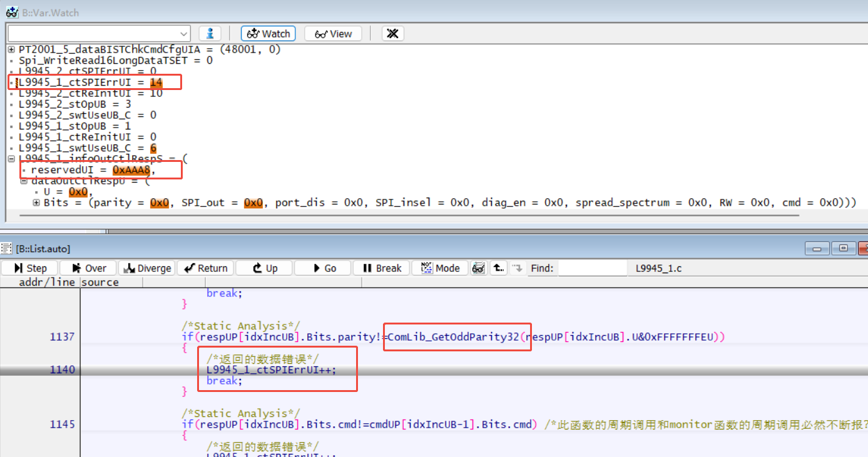Viewport: 868px width, 457px height.
Task: Click the greyed down-arrow icon beside Find
Action: point(517,268)
